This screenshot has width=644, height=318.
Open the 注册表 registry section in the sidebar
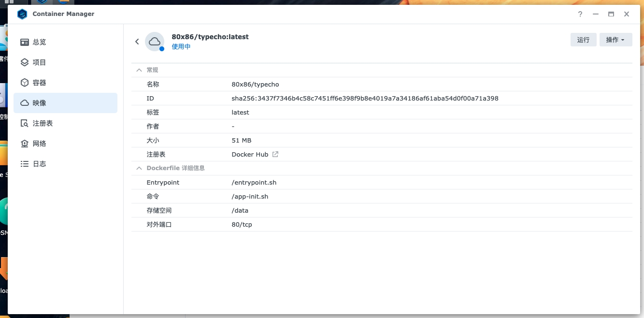(x=65, y=123)
